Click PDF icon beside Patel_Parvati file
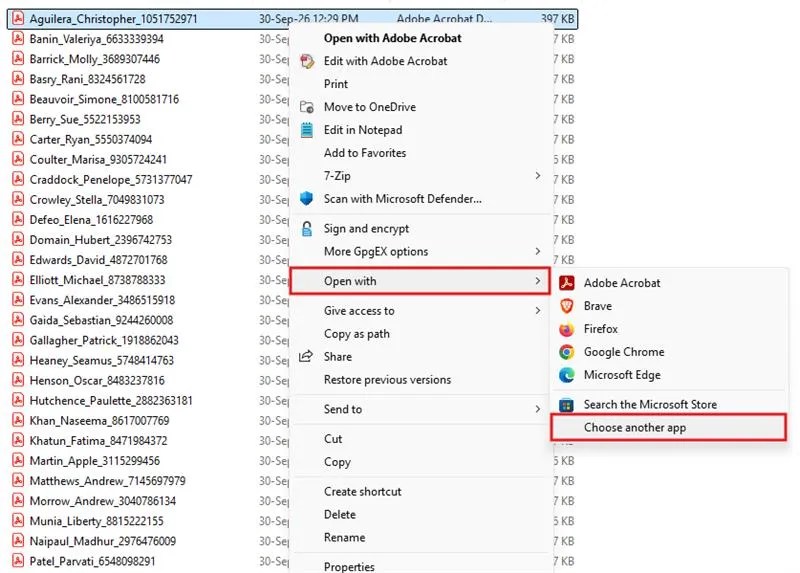Viewport: 800px width, 573px height. pos(18,561)
